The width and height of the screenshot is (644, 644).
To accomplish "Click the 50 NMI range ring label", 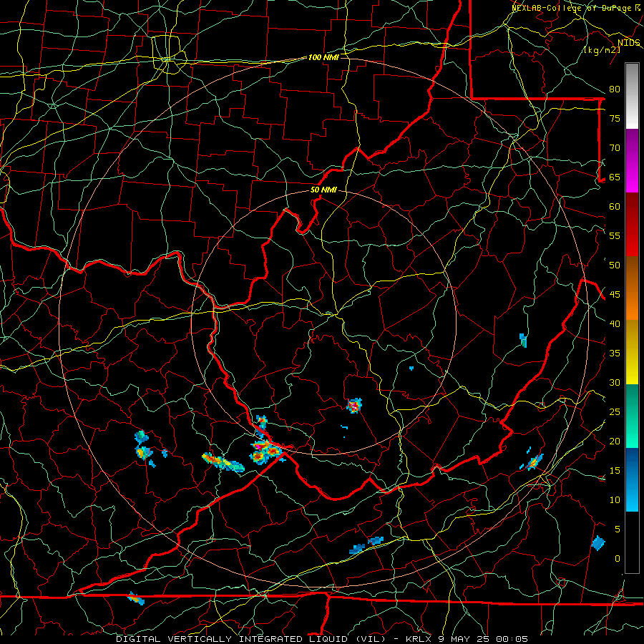I will (323, 190).
